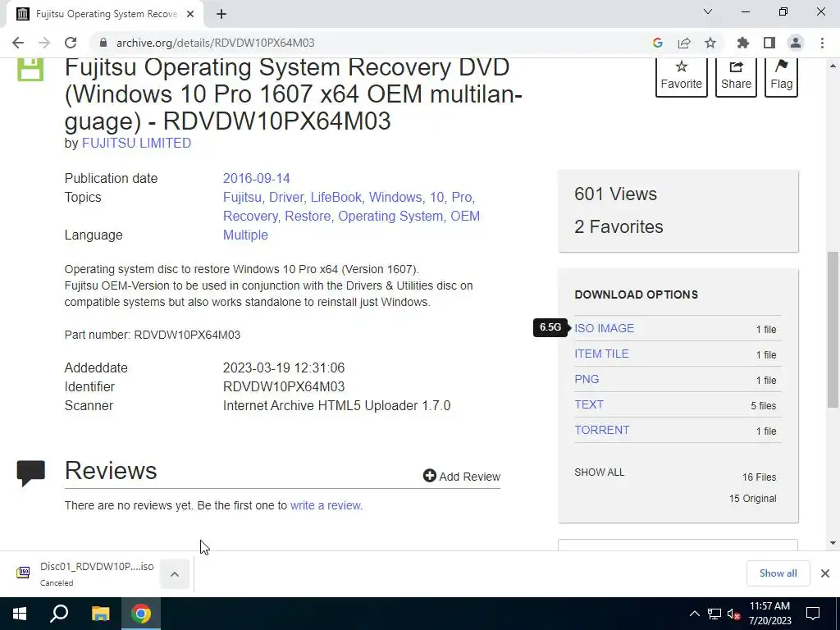Click the Reviews speech bubble icon
This screenshot has height=630, width=840.
point(30,473)
